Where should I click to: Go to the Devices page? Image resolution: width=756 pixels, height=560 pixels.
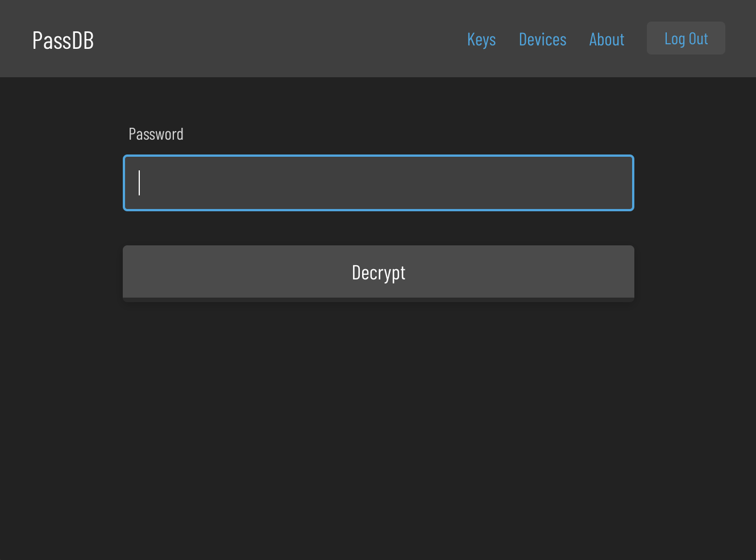(x=542, y=39)
